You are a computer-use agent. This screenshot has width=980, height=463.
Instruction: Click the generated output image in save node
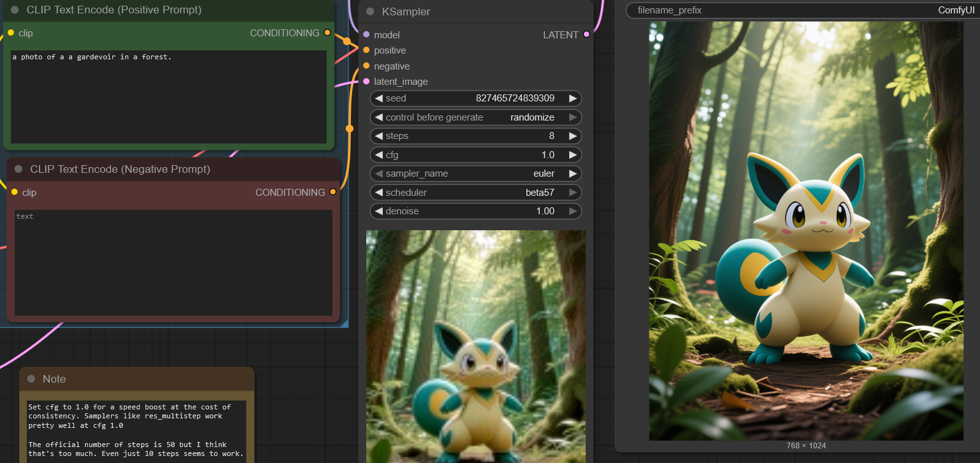pos(806,231)
